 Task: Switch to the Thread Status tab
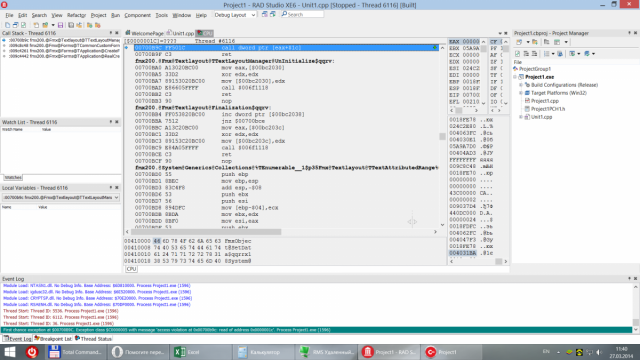[x=93, y=339]
